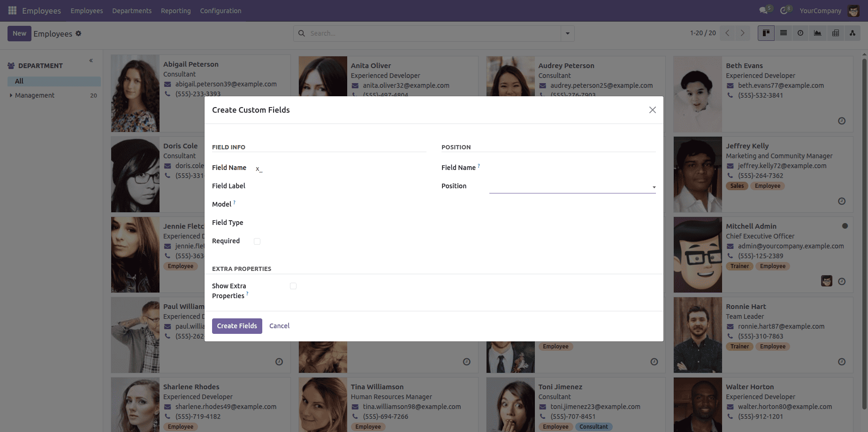Click YourCompany company switcher

tap(821, 11)
